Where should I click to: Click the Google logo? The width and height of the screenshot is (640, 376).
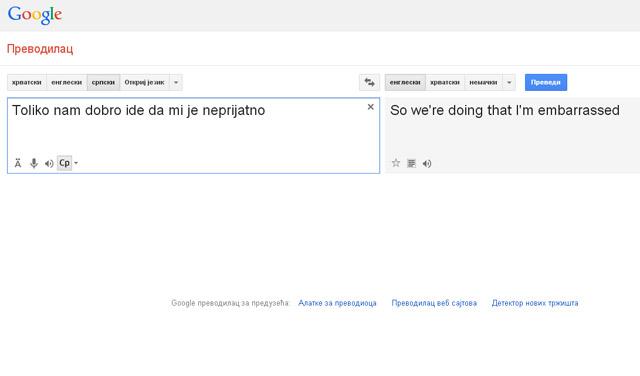35,15
